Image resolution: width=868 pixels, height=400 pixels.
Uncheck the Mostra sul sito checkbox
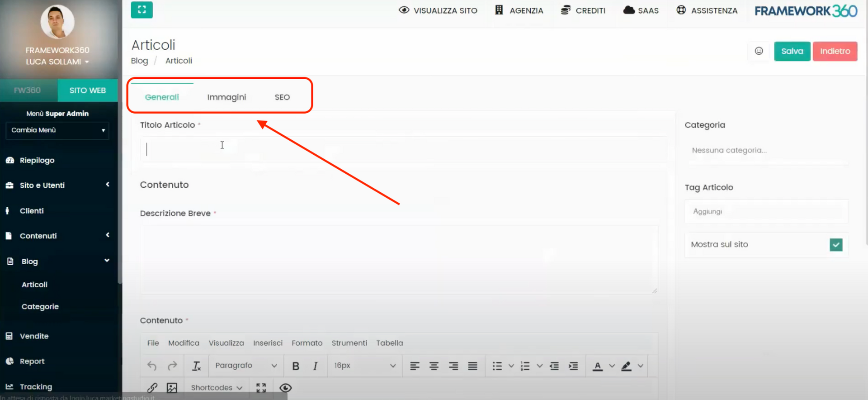[x=836, y=245]
